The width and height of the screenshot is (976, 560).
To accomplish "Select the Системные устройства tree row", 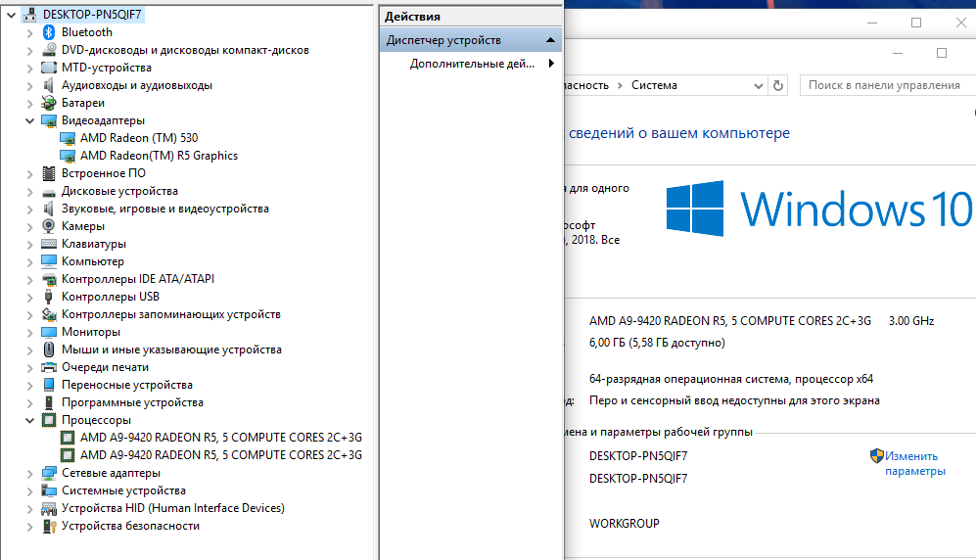I will (x=123, y=490).
